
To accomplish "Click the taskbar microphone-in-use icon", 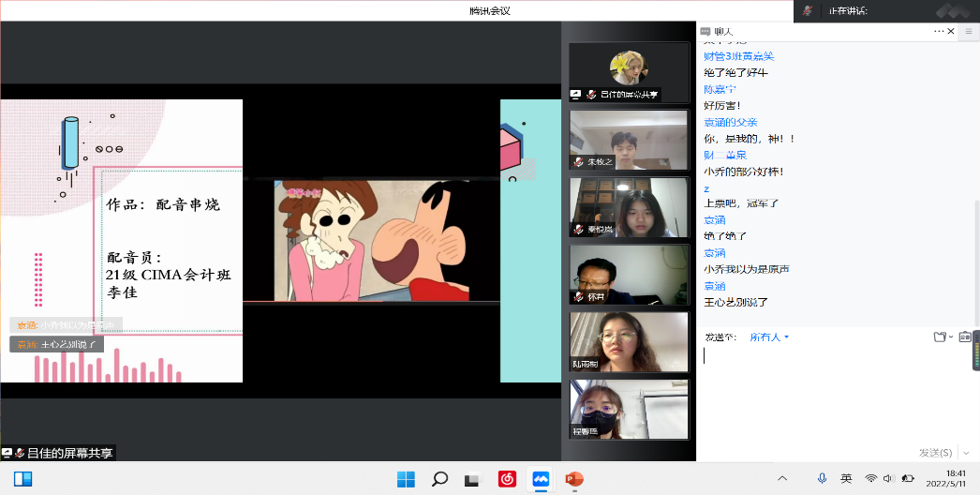I will (822, 479).
